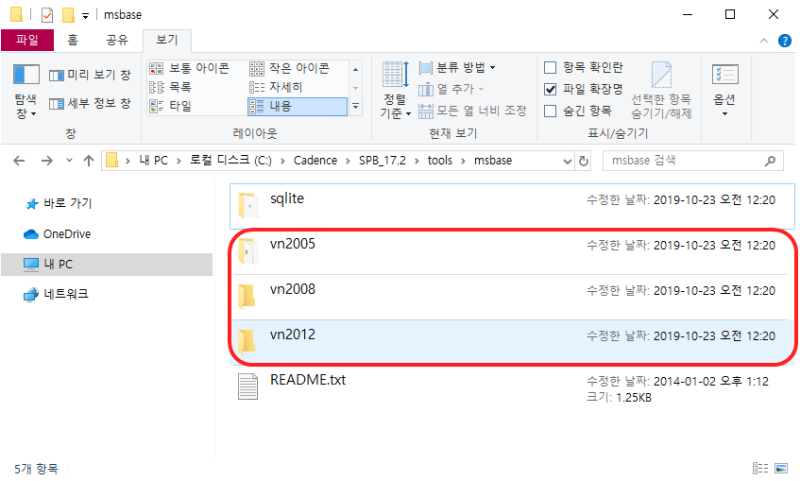800x481 pixels.
Task: Click SPB_17.2 in the address path
Action: click(x=382, y=161)
